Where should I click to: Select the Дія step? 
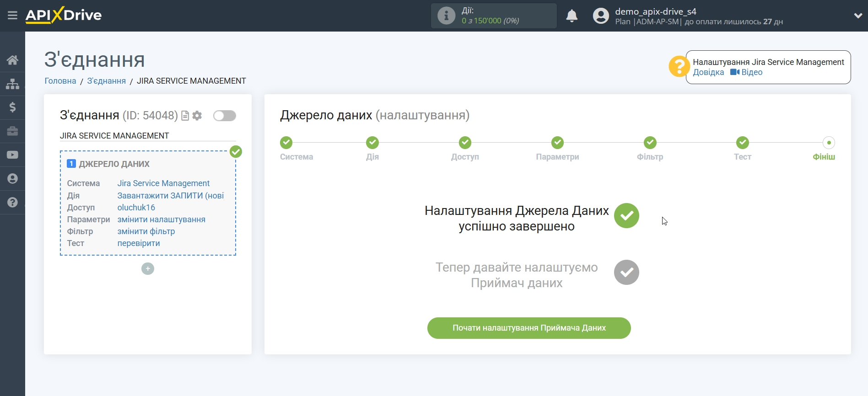pyautogui.click(x=372, y=143)
